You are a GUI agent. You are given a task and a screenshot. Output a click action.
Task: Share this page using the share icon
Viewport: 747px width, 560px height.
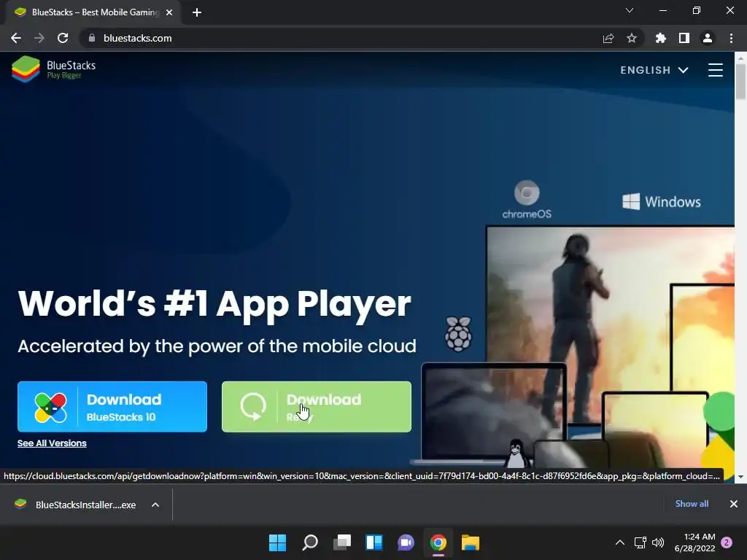pos(608,38)
